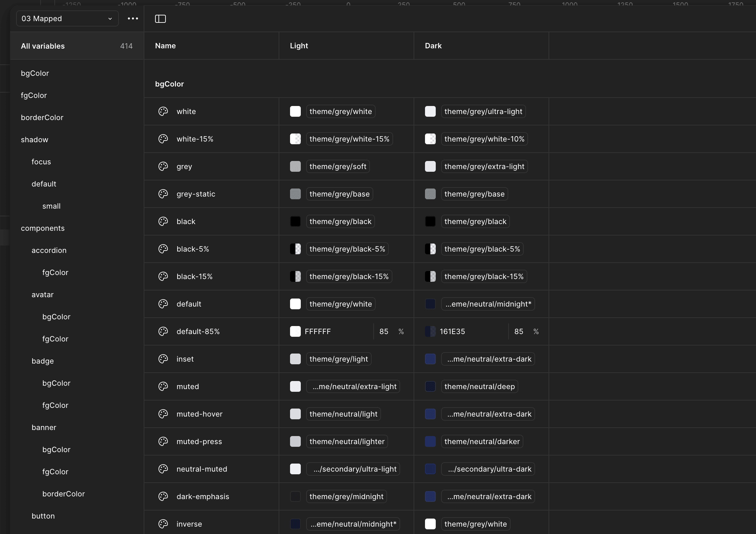Select borderColor group at top of sidebar
Screen dimensions: 756x534
tap(42, 117)
